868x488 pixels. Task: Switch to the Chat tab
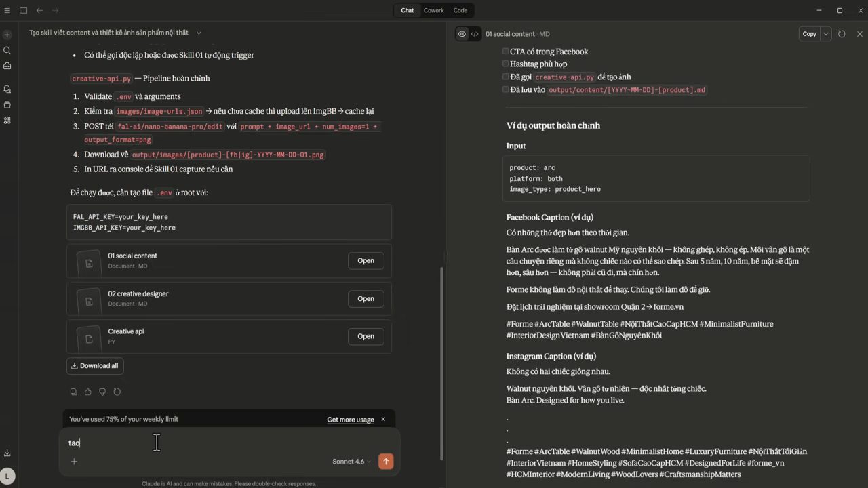408,10
